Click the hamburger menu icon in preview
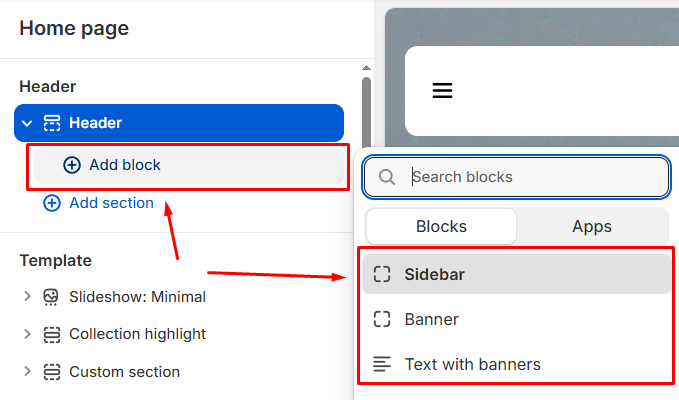This screenshot has height=400, width=679. click(442, 91)
